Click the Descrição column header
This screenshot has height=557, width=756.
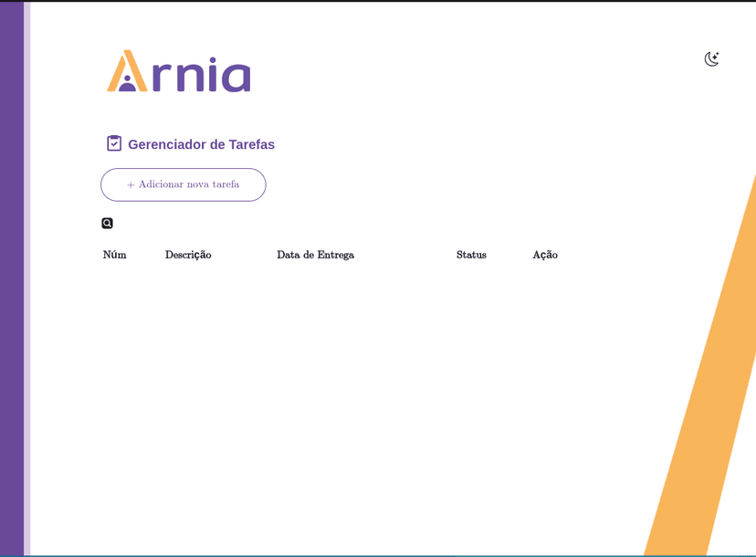(x=188, y=255)
